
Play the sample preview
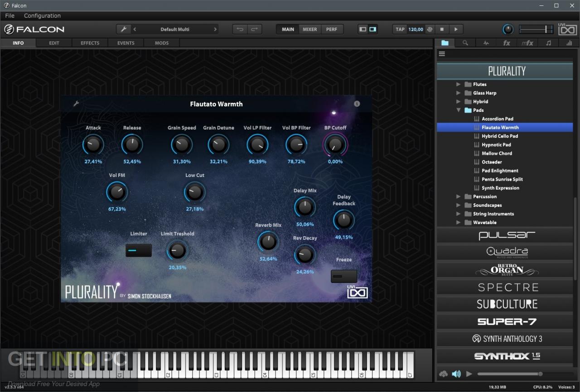(x=469, y=374)
